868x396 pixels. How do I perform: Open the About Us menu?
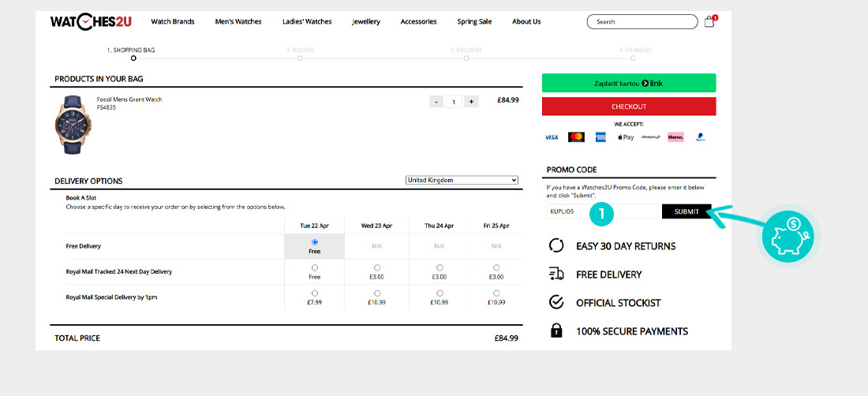coord(526,21)
